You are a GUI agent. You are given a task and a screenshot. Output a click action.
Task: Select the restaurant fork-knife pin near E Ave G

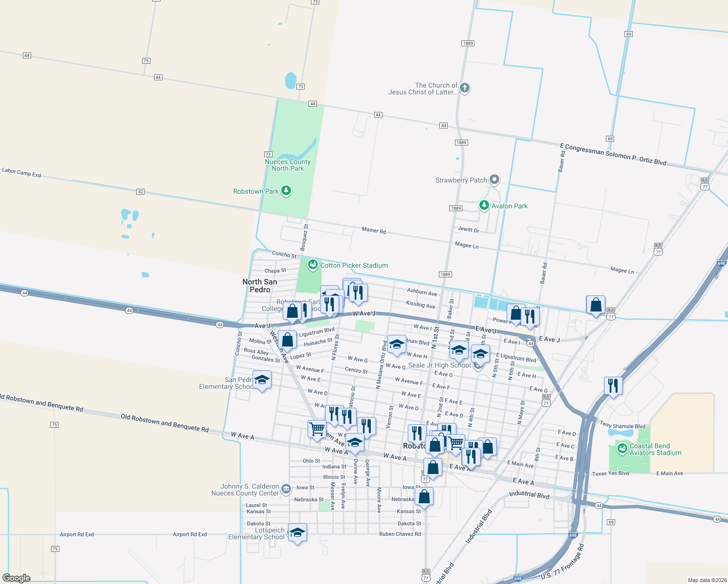tap(614, 384)
